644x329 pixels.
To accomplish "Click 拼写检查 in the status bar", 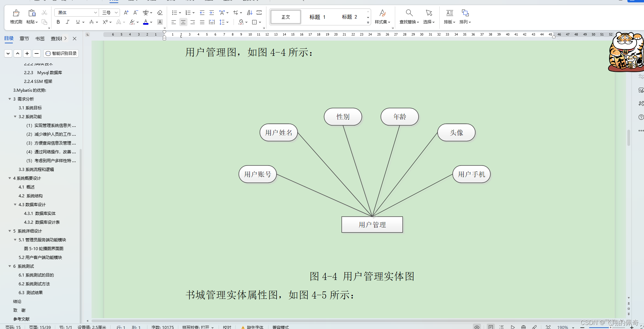I will point(198,327).
